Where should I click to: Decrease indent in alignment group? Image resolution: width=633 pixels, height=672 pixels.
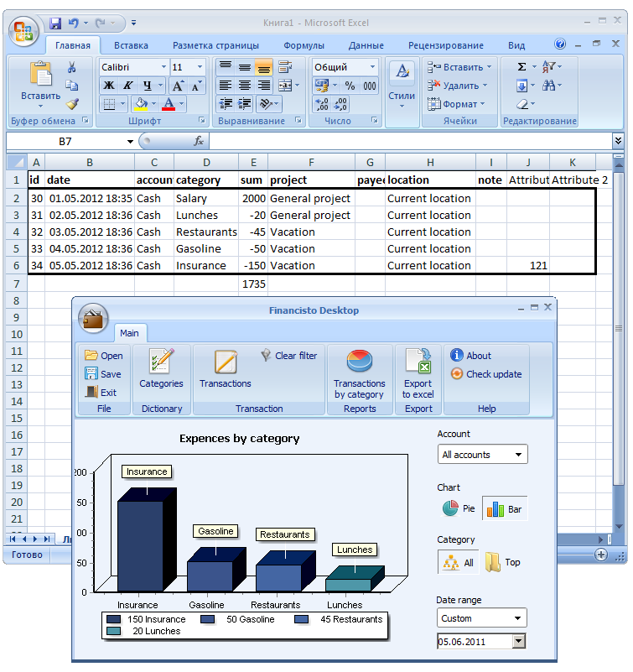coord(226,104)
